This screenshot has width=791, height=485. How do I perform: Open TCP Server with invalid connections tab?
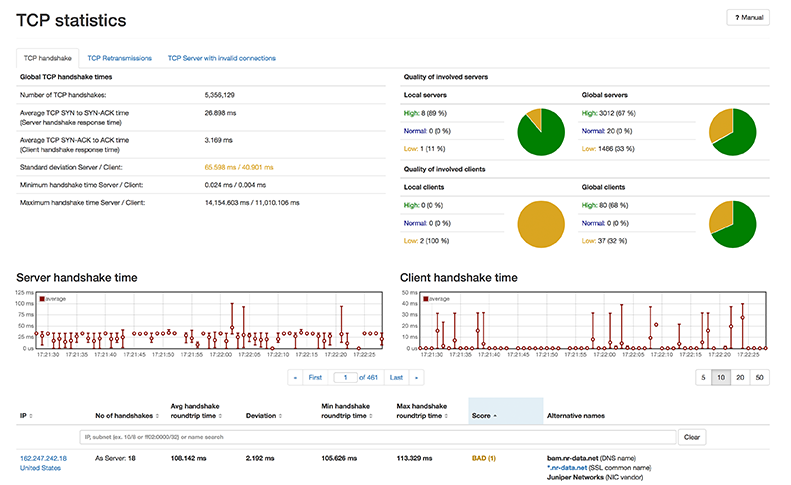click(221, 58)
